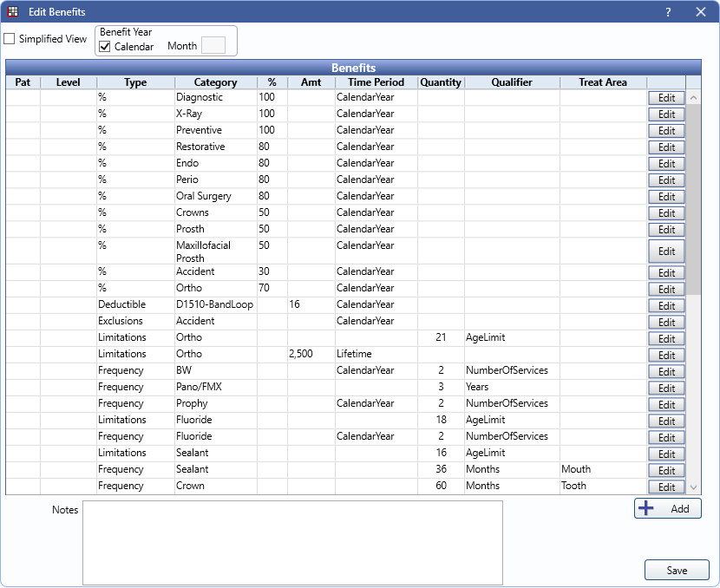Uncheck the Calendar benefit year checkbox
Viewport: 720px width, 588px height.
tap(105, 47)
